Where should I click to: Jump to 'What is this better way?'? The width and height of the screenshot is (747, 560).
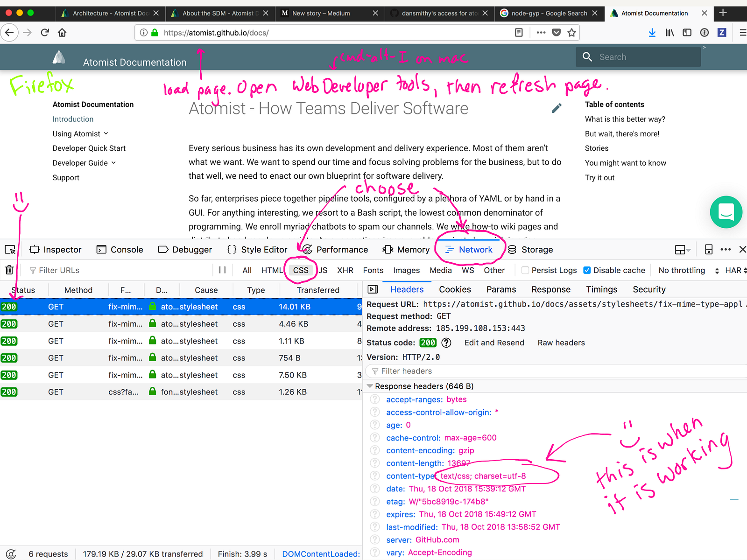click(625, 119)
